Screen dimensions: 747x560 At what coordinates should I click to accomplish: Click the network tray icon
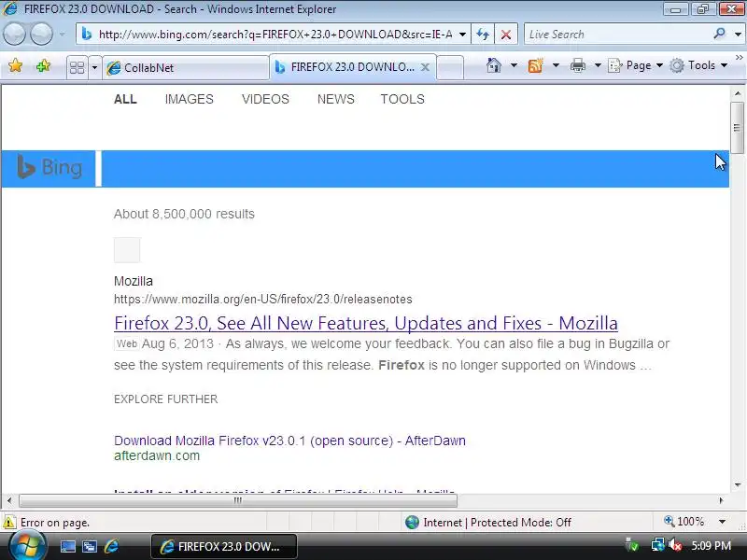[x=657, y=545]
